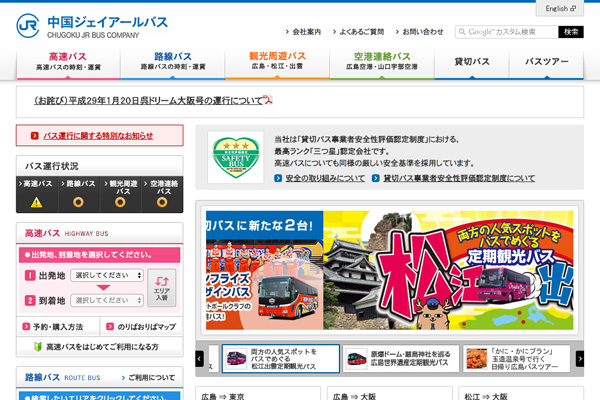Open the 会社案内 link
The image size is (600, 400).
[x=307, y=32]
